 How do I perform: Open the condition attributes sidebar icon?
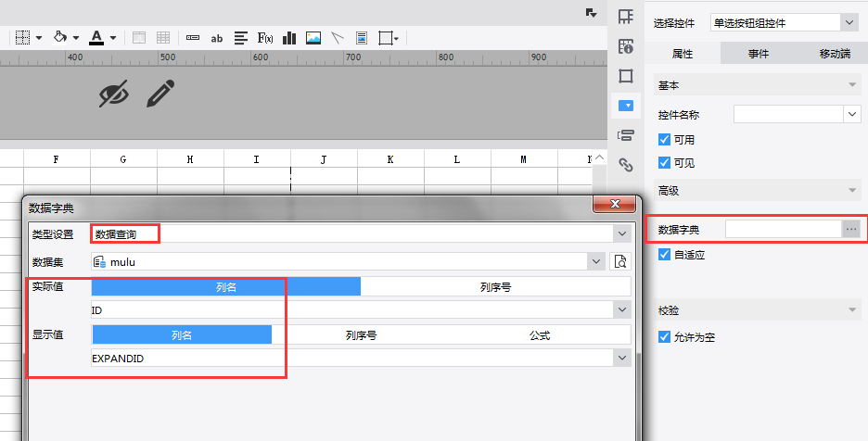tap(626, 135)
